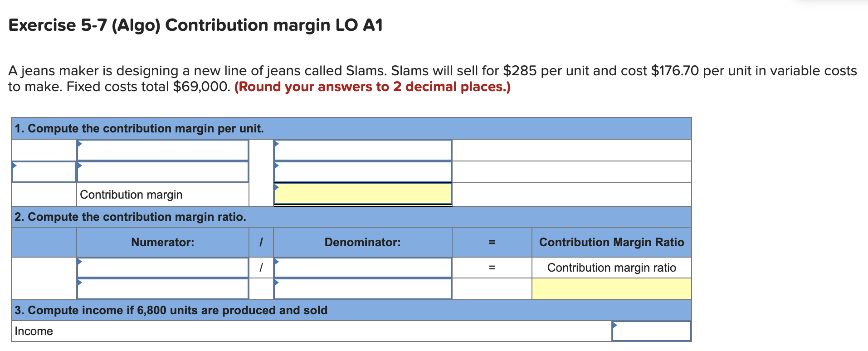Click the Contribution margin label cell
The height and width of the screenshot is (351, 868).
click(x=131, y=194)
